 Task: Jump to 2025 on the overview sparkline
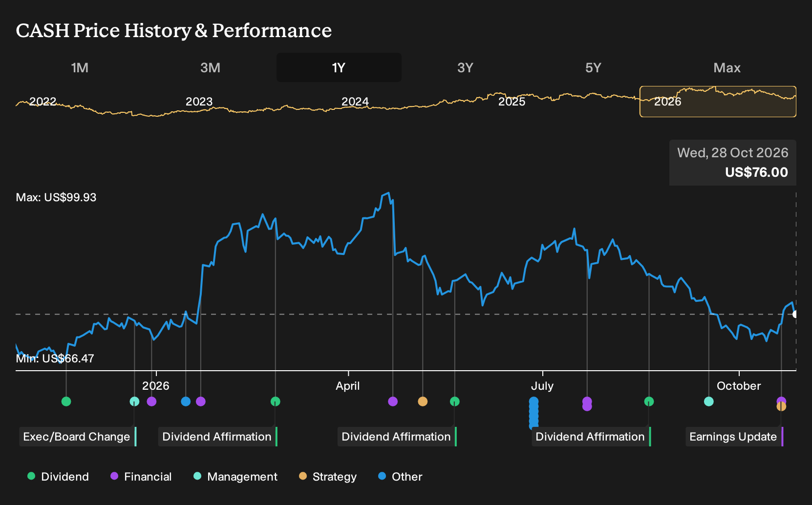coord(512,102)
